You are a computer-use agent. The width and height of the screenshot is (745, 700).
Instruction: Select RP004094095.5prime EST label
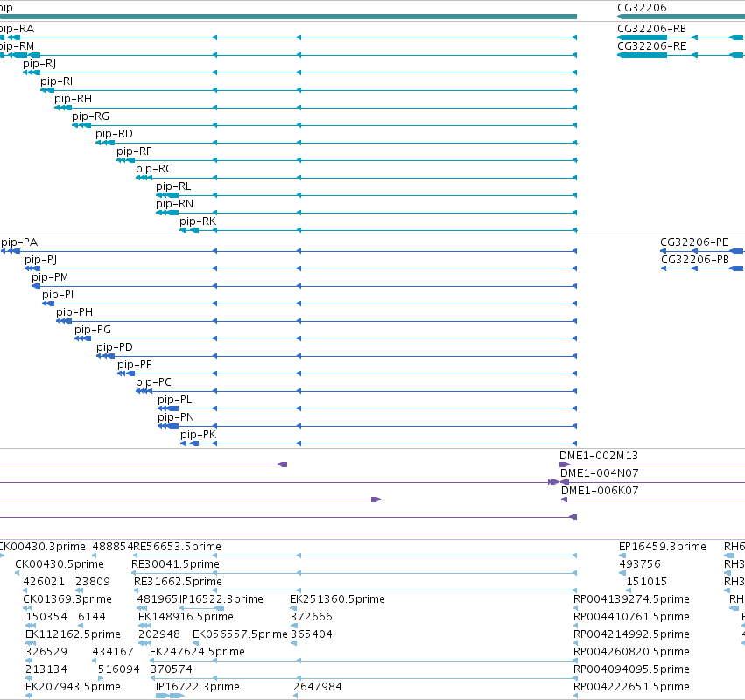(x=631, y=669)
